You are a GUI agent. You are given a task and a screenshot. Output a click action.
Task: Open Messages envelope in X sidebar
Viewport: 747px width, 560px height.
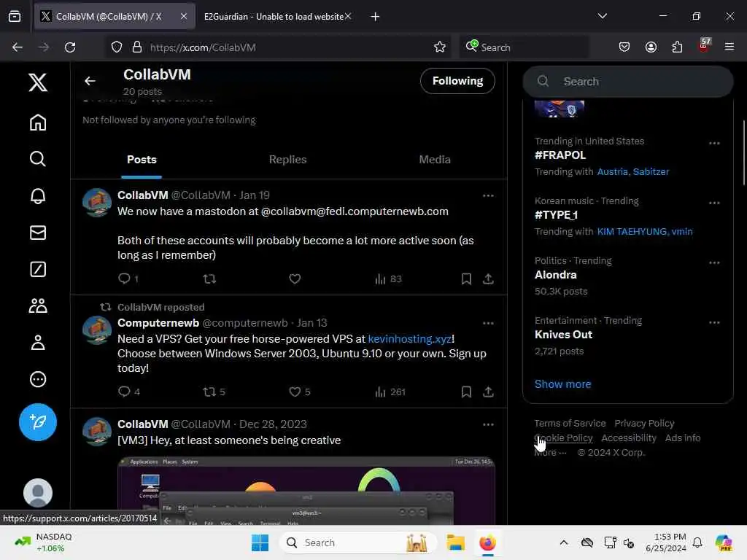click(38, 233)
